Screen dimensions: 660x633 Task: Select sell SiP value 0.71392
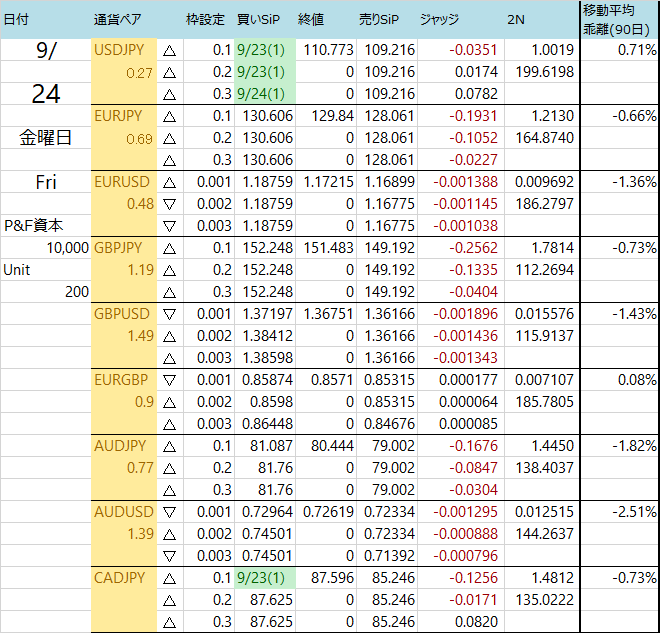point(389,556)
